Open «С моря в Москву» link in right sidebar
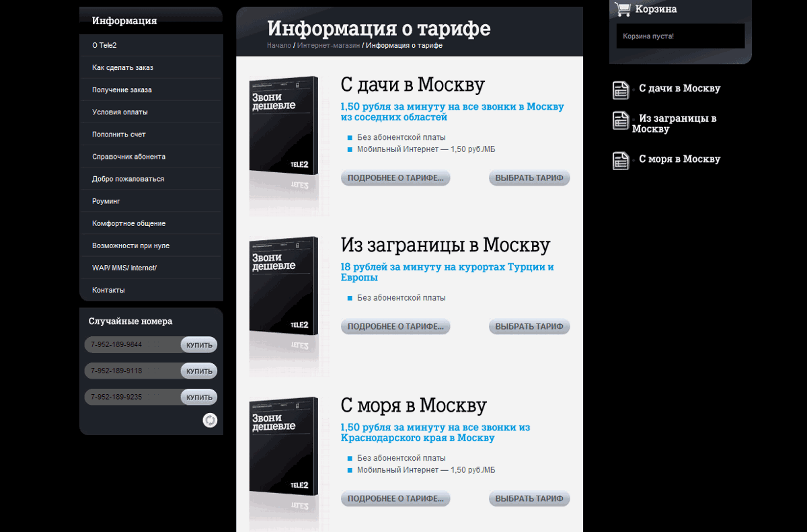The image size is (807, 532). [x=679, y=159]
